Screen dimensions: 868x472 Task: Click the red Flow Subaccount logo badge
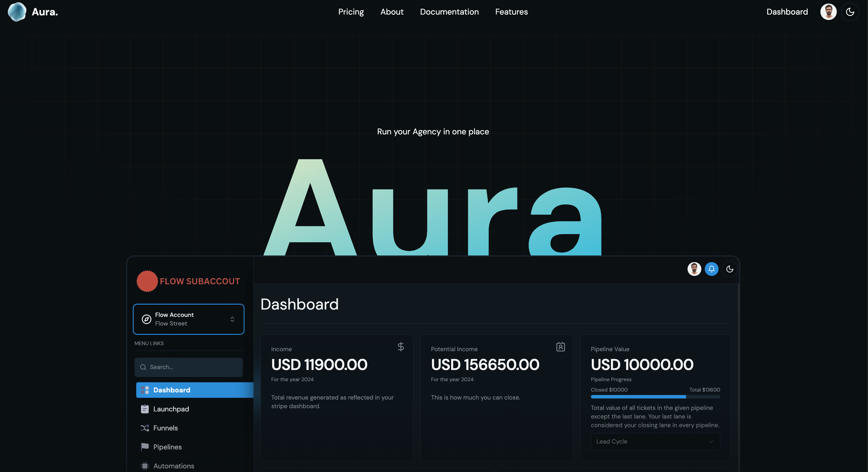click(x=147, y=281)
